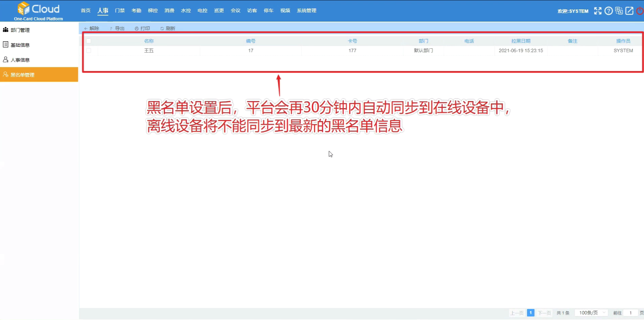Open the help question mark icon
Screen dimensions: 644x320
609,11
